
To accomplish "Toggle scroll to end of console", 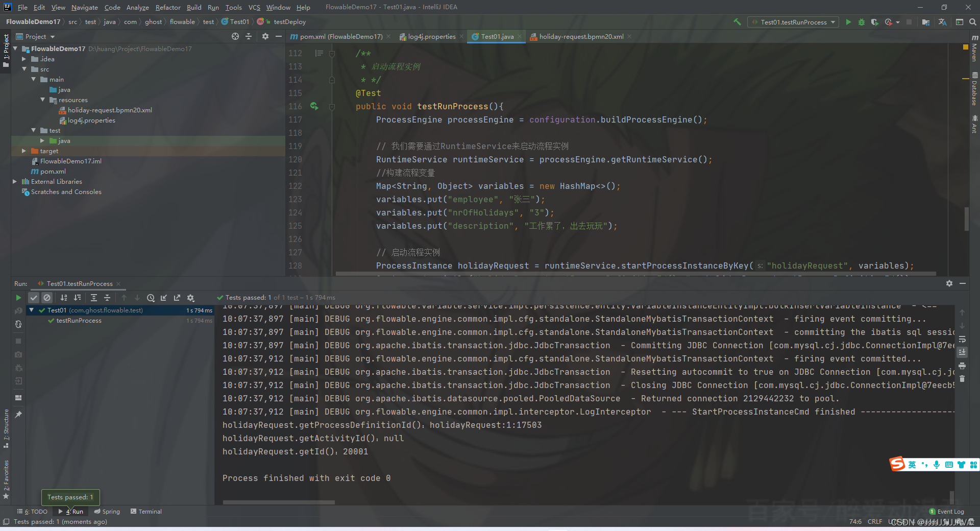I will tap(962, 352).
